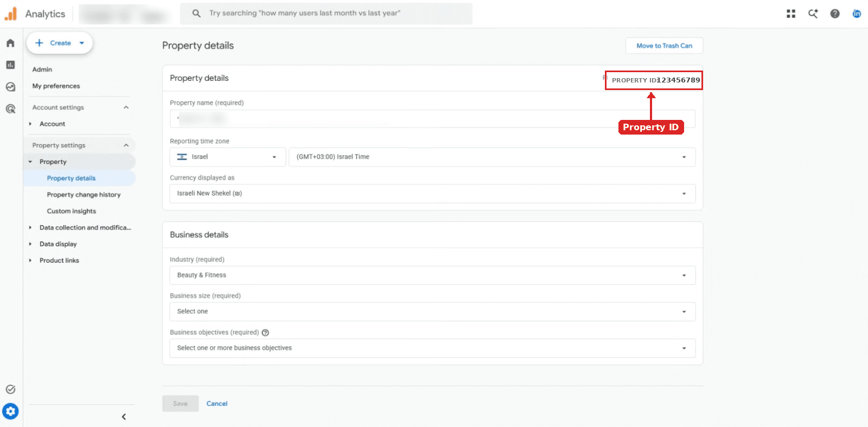Collapse the navigation sidebar arrow
868x427 pixels.
[x=124, y=417]
